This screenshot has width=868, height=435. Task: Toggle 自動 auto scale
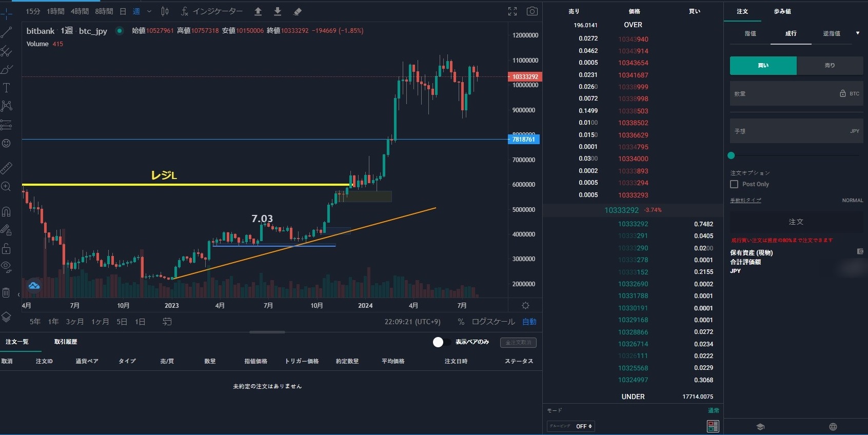(529, 322)
